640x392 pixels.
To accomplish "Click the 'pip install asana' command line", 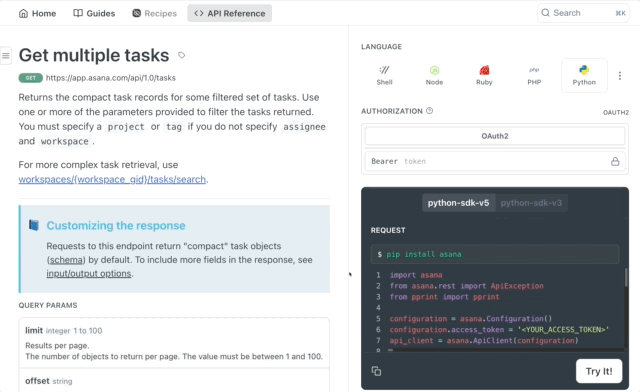I will coord(495,254).
